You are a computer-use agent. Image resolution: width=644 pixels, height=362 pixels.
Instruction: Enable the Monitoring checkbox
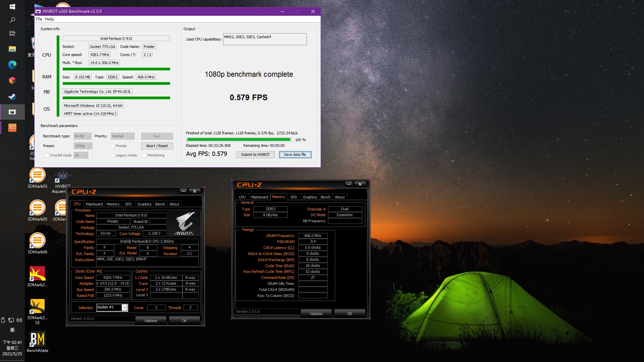coord(144,155)
